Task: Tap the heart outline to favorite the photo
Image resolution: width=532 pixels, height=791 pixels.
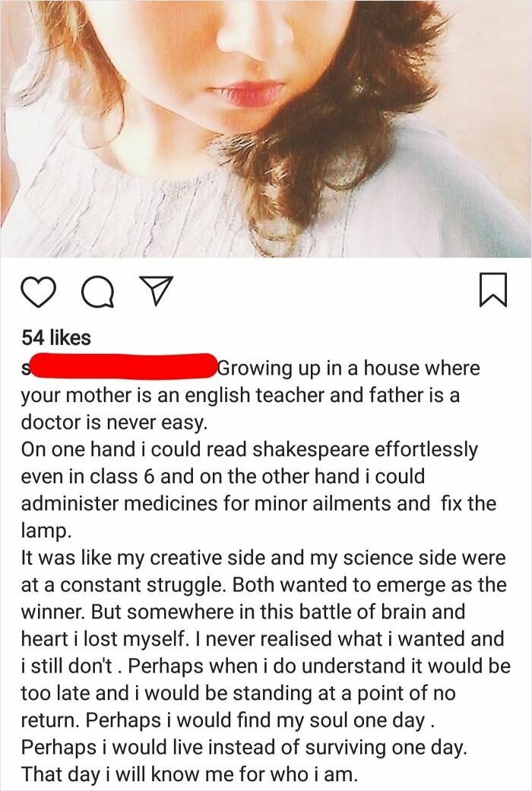Action: click(40, 290)
